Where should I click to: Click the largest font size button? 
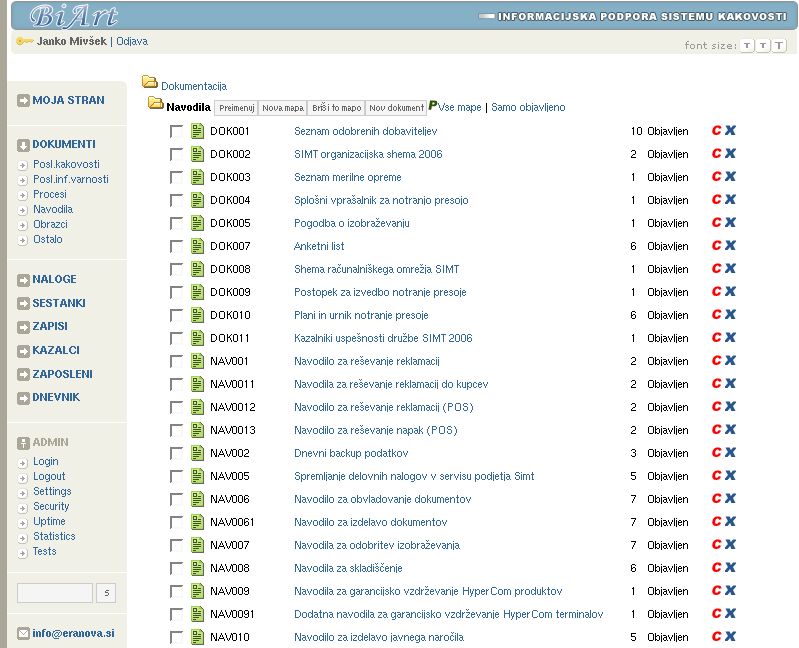[779, 46]
